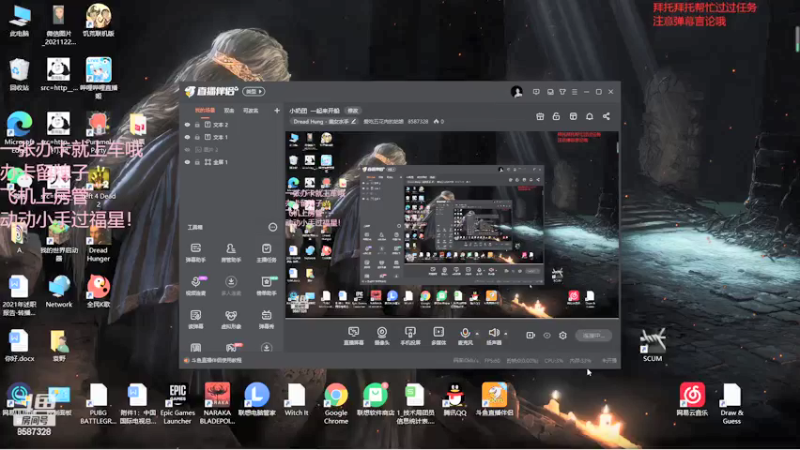Open the shop icon above preview
The height and width of the screenshot is (450, 800).
pyautogui.click(x=573, y=116)
